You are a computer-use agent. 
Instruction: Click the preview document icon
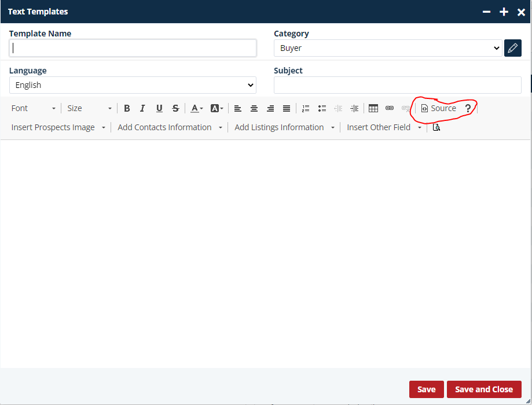(436, 127)
